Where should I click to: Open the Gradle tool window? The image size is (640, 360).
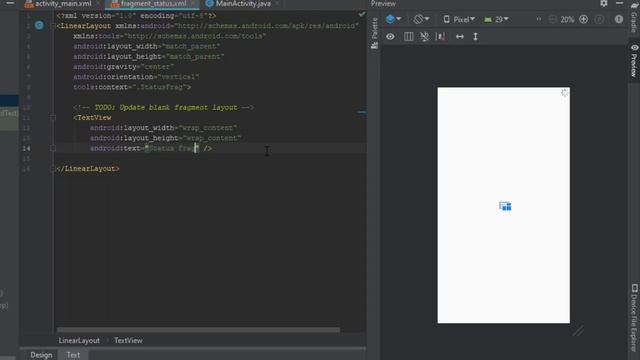pos(634,17)
